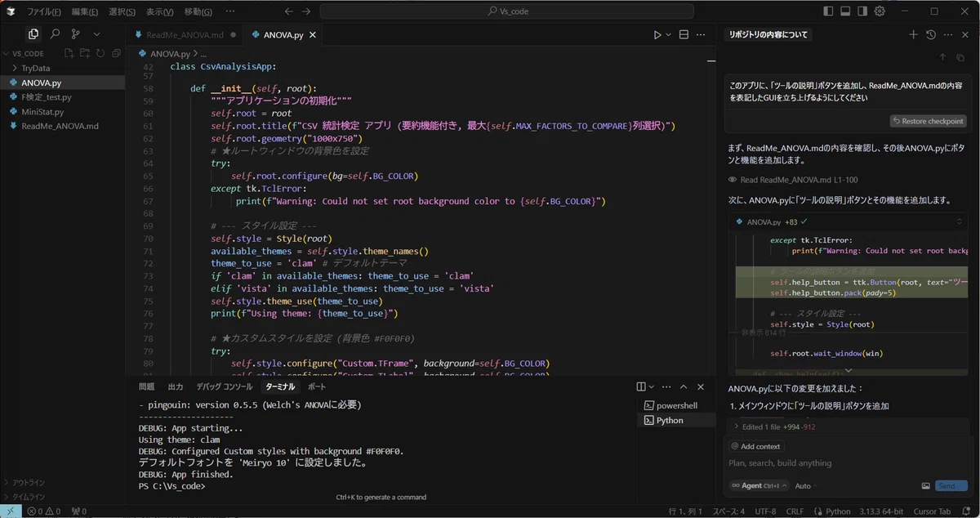Collapse all folders in explorer
980x518 pixels.
tap(116, 53)
